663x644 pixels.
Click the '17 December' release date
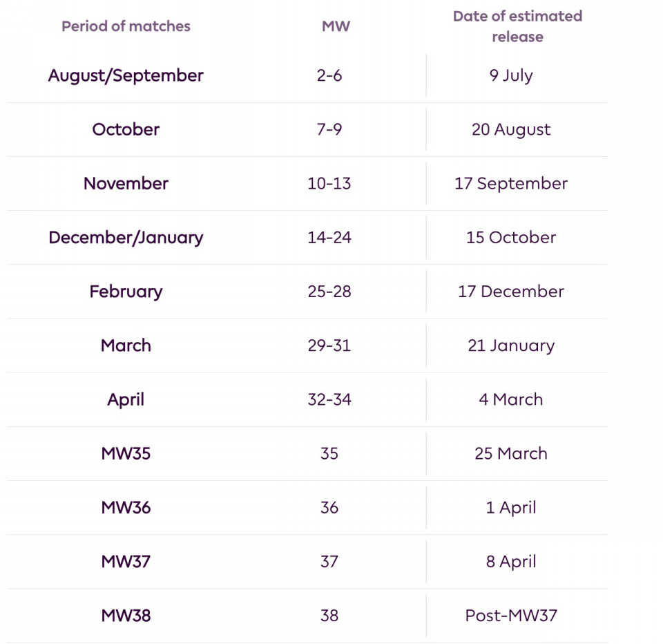coord(511,291)
